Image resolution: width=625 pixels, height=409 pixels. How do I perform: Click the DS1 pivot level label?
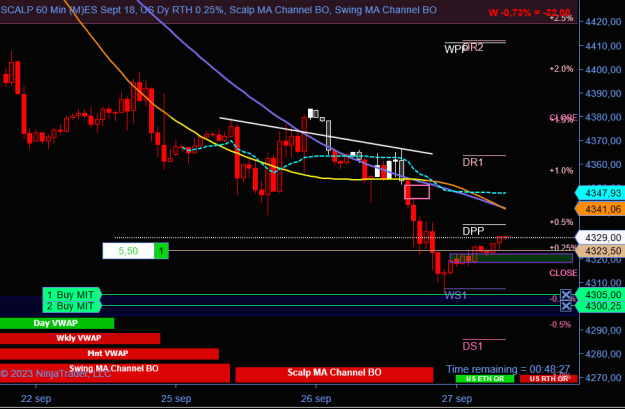tap(472, 346)
